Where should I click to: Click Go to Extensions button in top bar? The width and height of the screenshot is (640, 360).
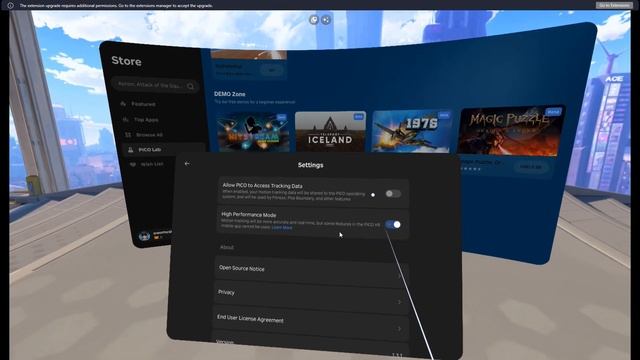[614, 5]
